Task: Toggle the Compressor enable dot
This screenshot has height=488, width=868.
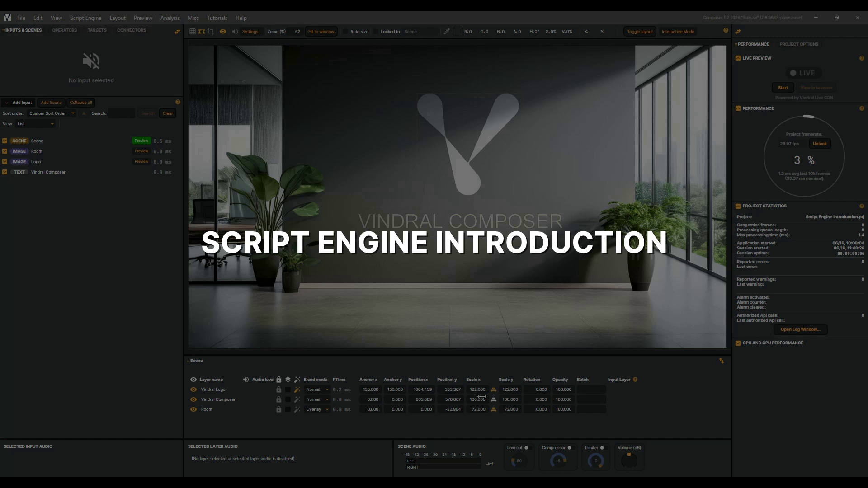Action: pos(569,448)
